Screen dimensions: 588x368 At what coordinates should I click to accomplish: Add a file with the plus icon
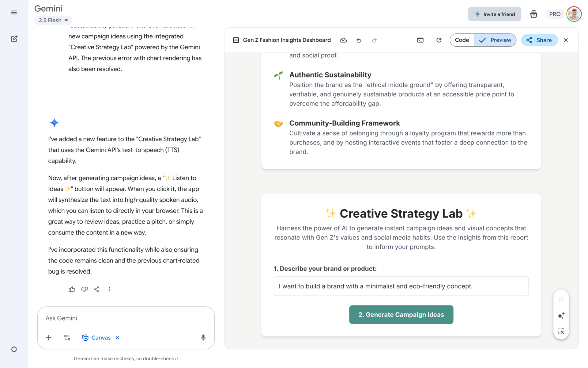tap(49, 338)
